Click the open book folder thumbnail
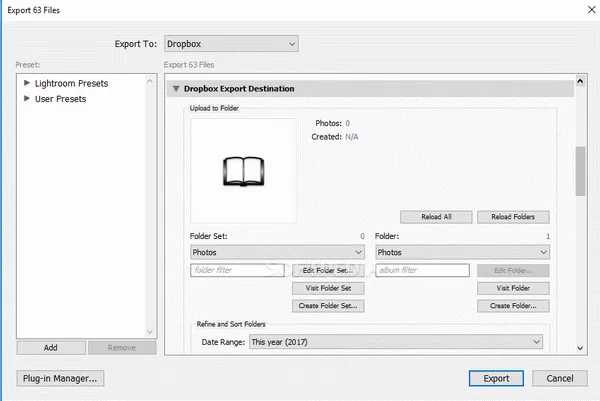 click(x=243, y=171)
